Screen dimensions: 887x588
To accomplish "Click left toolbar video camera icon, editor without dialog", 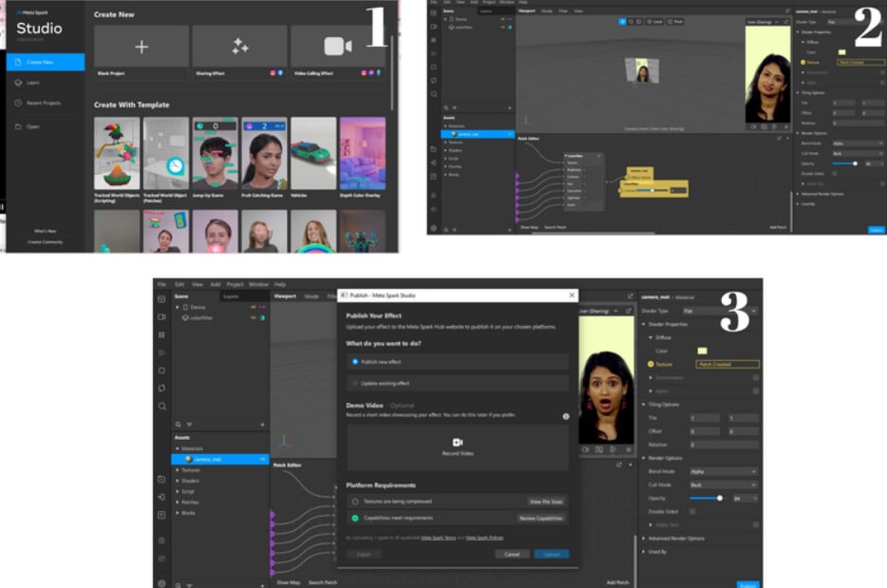I will pyautogui.click(x=433, y=27).
